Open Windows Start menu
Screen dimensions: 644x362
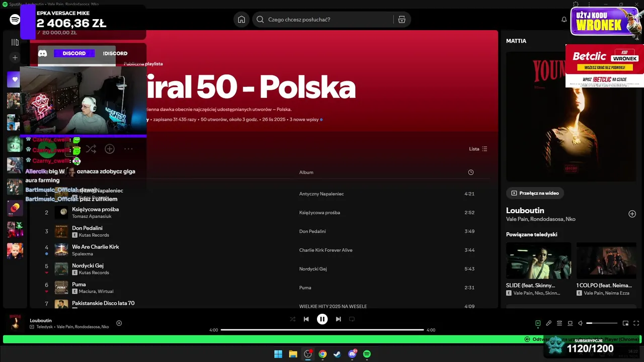click(278, 354)
